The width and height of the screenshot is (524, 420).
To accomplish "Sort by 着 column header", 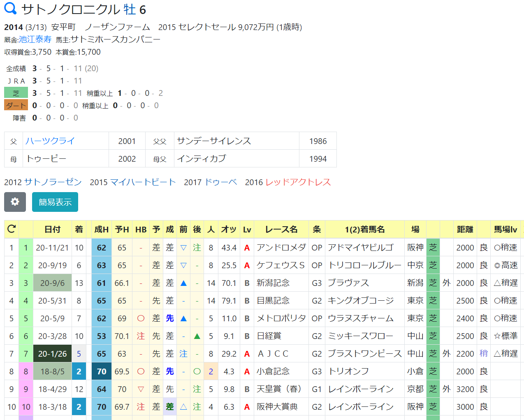I will [x=79, y=230].
